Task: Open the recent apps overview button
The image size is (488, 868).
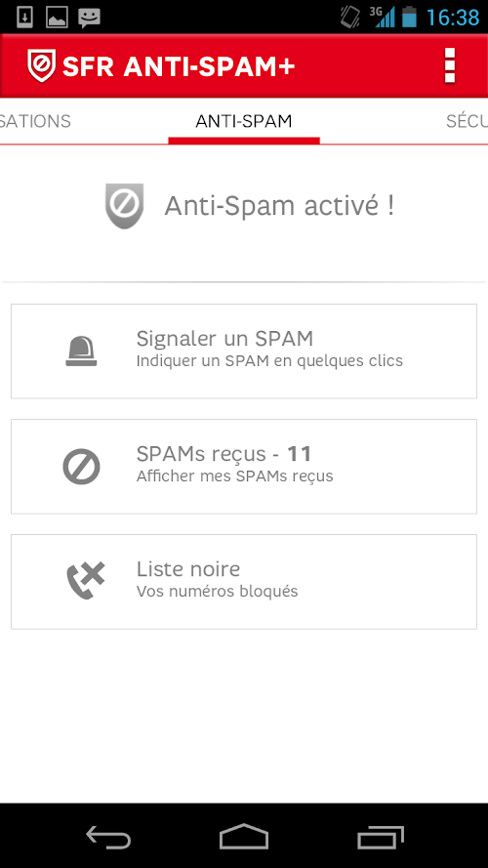Action: (380, 837)
